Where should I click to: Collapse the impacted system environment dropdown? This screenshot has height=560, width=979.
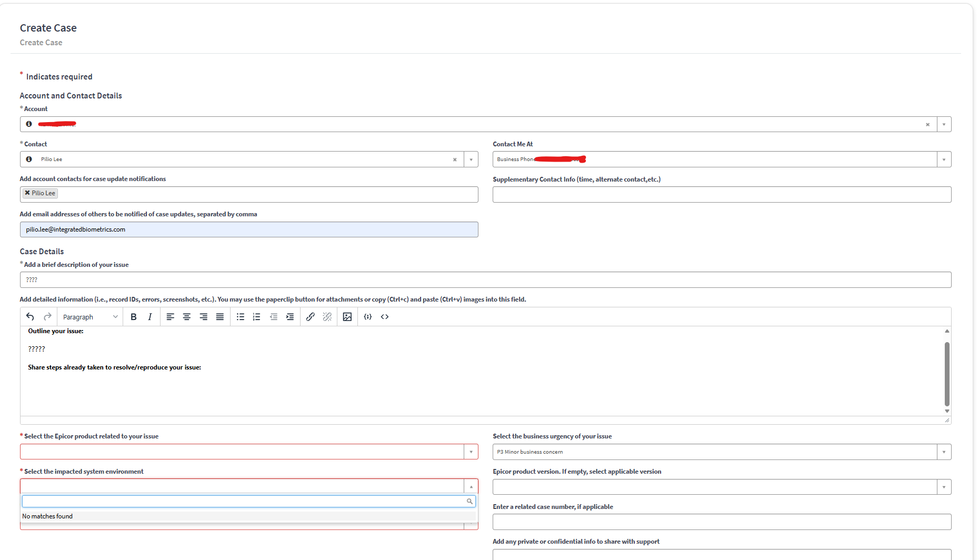point(471,487)
